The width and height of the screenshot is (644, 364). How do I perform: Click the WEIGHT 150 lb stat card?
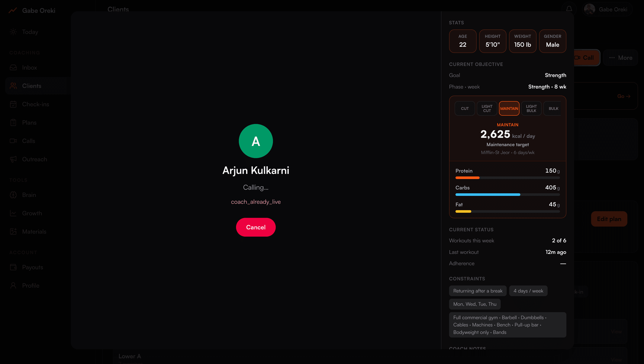(522, 41)
